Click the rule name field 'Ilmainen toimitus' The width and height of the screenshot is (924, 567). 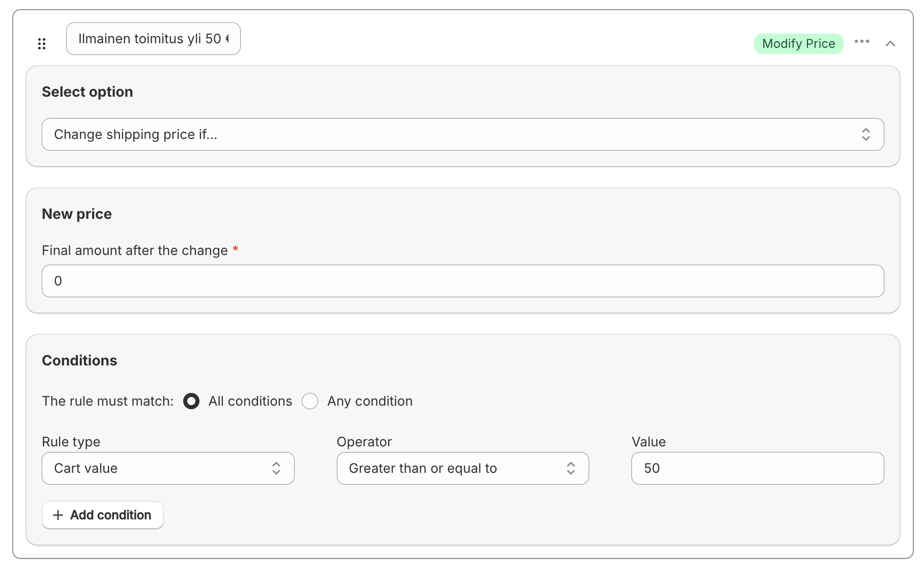click(x=153, y=39)
